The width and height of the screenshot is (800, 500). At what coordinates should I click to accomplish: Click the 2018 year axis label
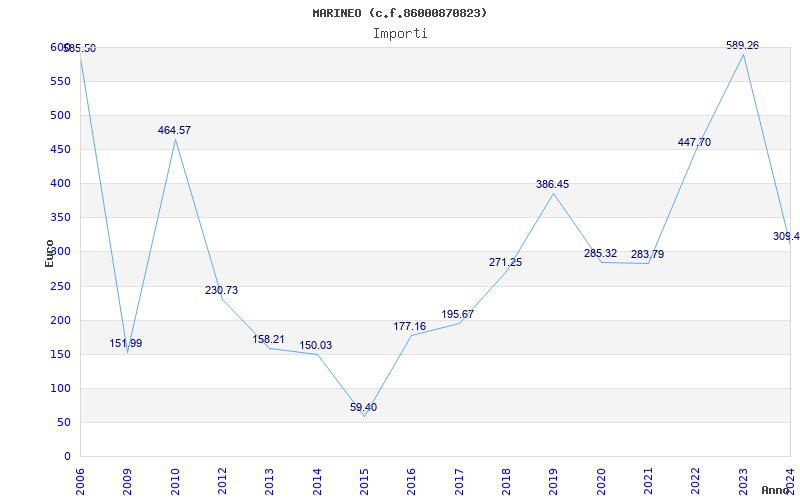[506, 481]
